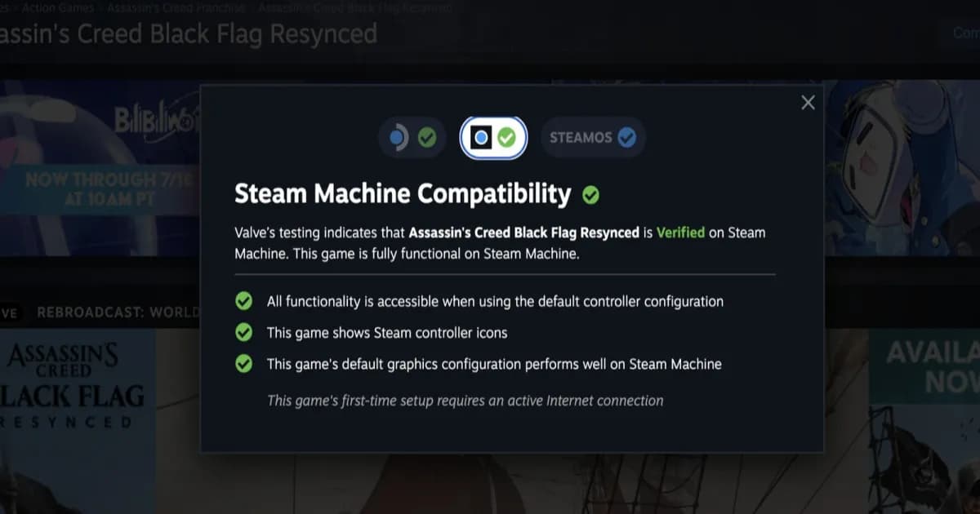Open Action Games breadcrumb link
Image resolution: width=980 pixels, height=514 pixels.
pyautogui.click(x=57, y=7)
